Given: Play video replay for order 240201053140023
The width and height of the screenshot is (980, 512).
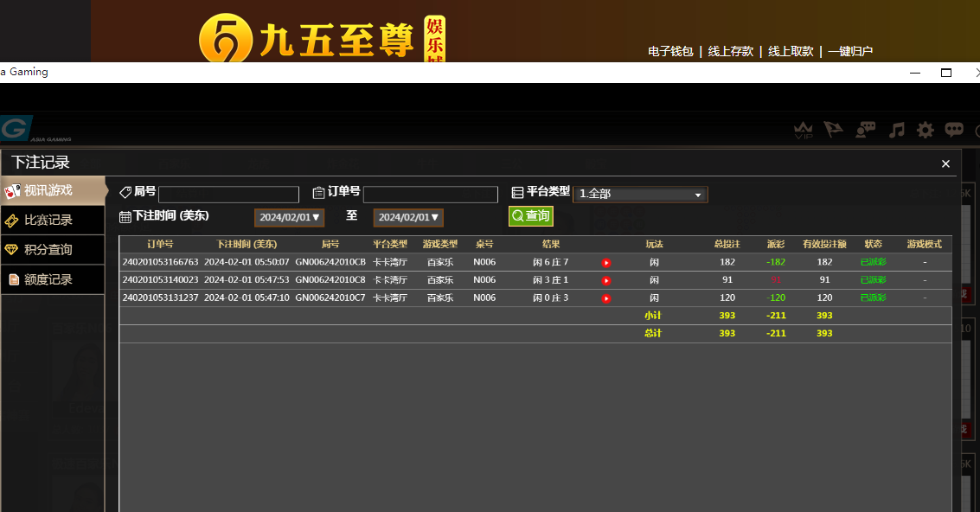Looking at the screenshot, I should (x=606, y=280).
